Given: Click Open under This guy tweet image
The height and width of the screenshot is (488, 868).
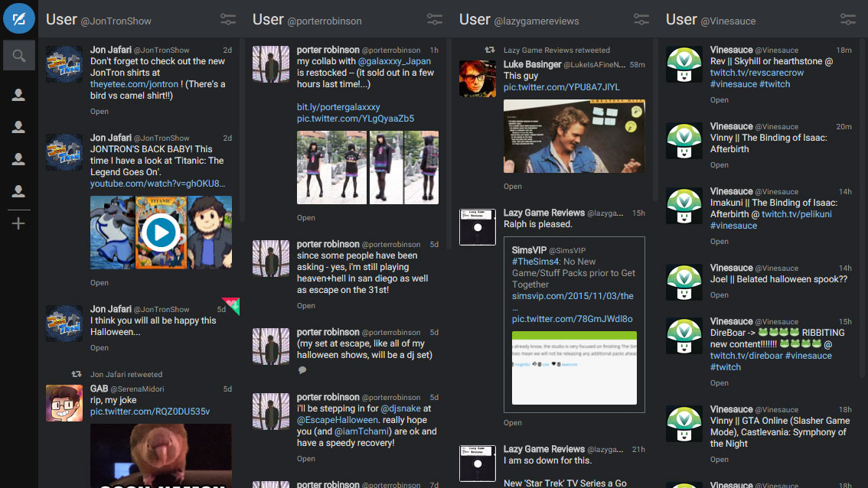Looking at the screenshot, I should [x=513, y=187].
